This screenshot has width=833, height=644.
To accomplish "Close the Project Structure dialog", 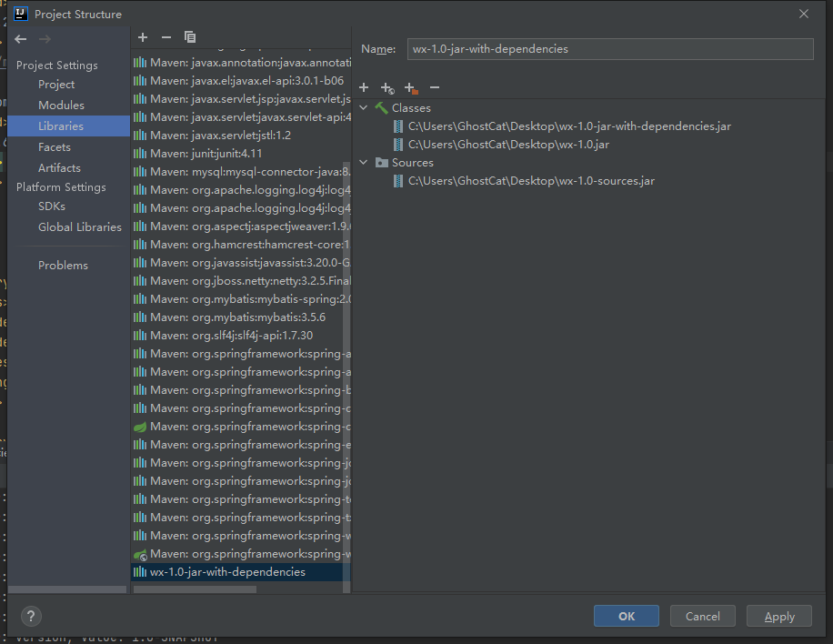I will click(803, 14).
